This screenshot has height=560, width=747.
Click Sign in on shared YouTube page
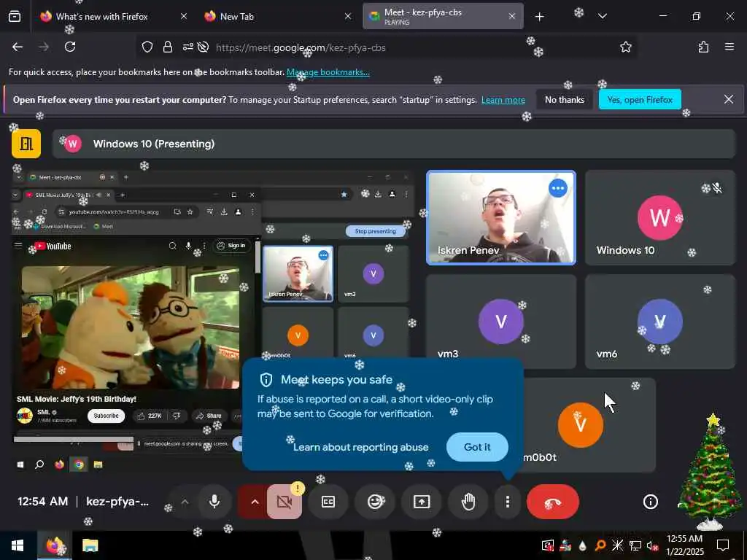231,246
